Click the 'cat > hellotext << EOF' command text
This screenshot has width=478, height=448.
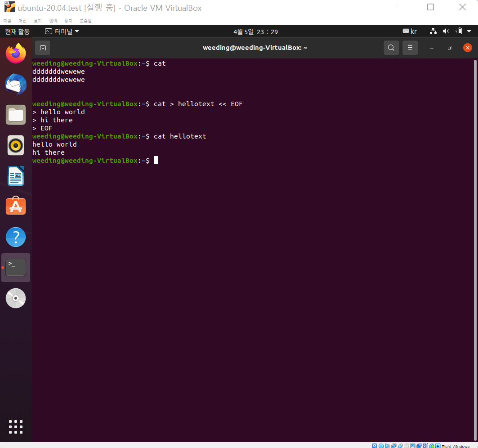click(198, 104)
